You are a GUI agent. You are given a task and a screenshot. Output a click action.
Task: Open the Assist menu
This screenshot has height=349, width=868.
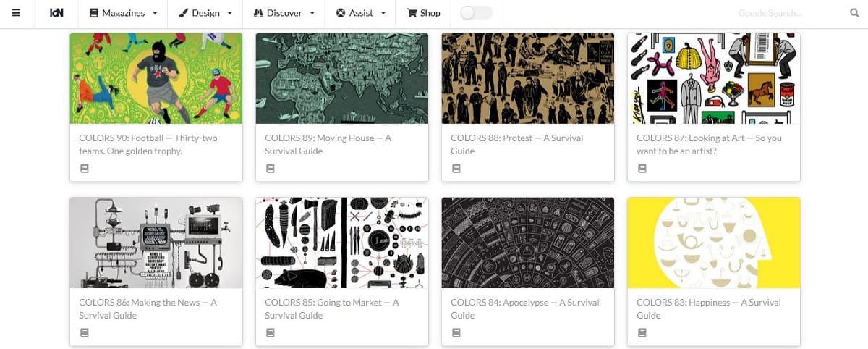coord(360,13)
